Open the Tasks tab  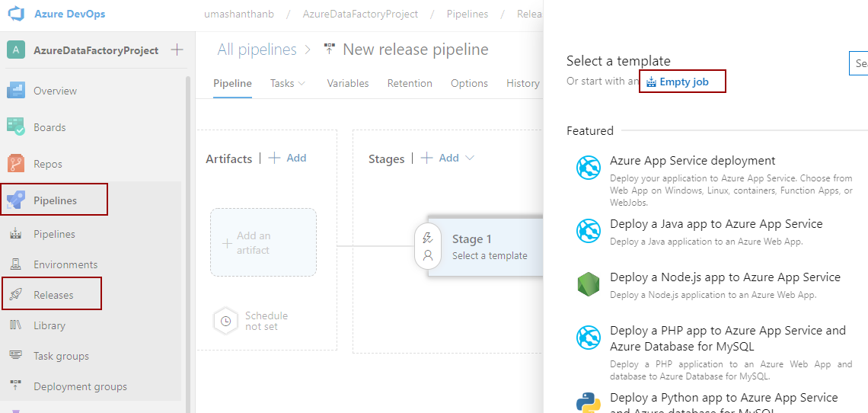point(282,83)
